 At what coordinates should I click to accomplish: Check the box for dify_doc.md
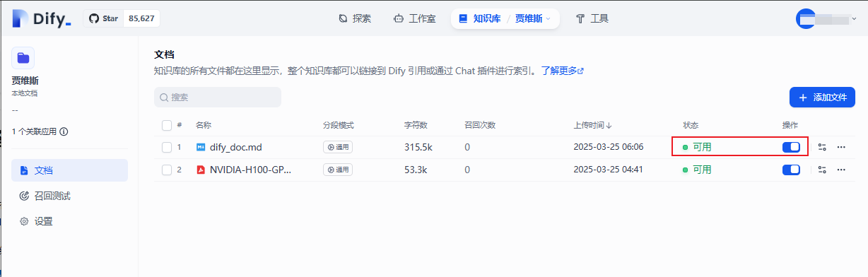click(167, 147)
